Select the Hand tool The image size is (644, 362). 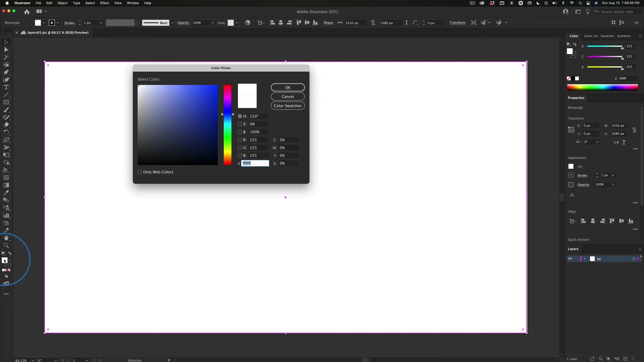pyautogui.click(x=6, y=238)
